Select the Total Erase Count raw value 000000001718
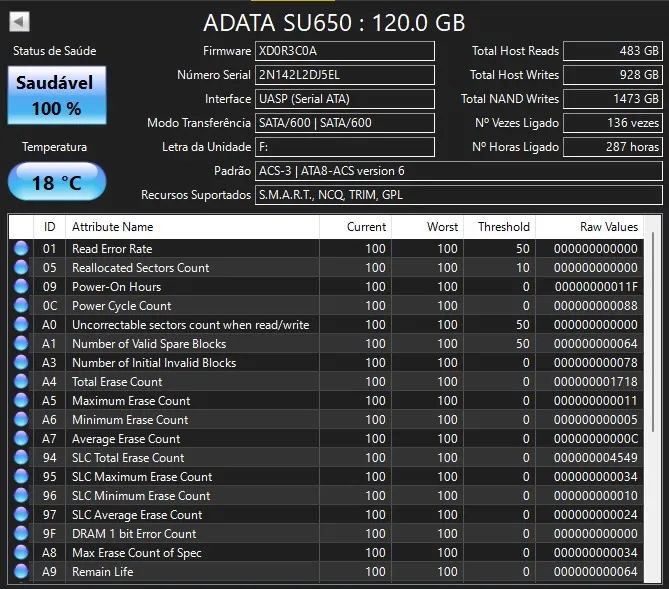Viewport: 669px width, 589px height. pos(596,382)
